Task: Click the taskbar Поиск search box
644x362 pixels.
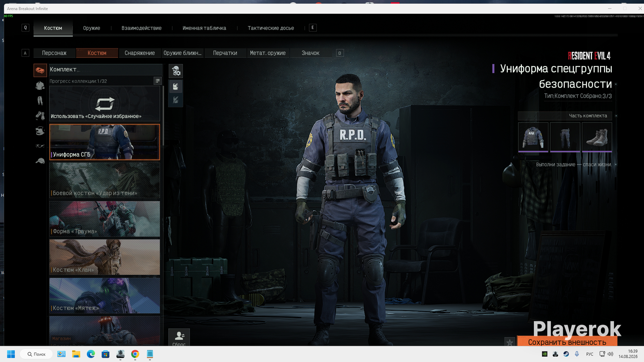Action: (x=37, y=354)
